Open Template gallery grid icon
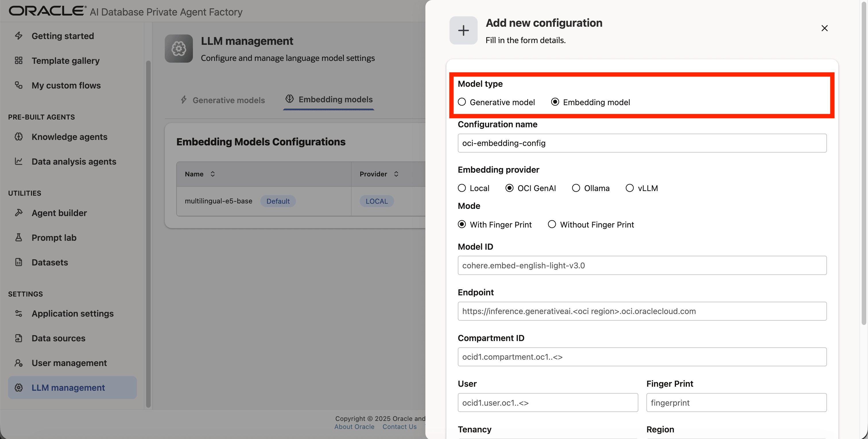The image size is (868, 439). pos(19,61)
